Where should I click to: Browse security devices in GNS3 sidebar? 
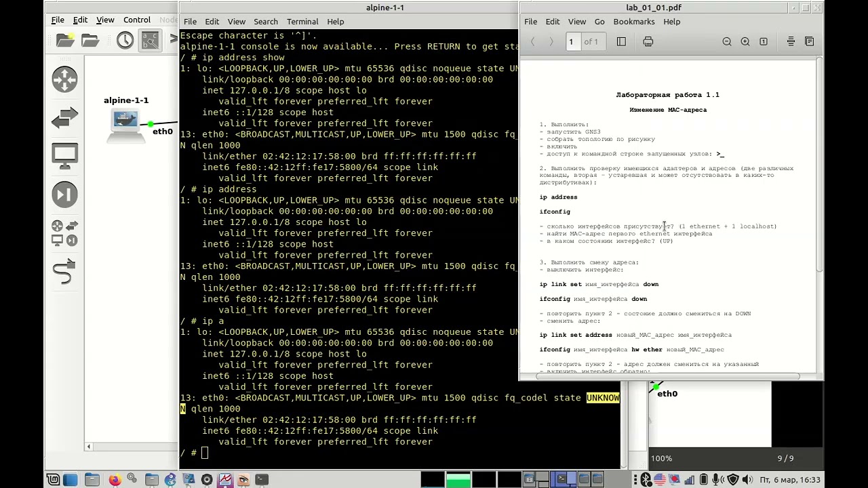[x=65, y=195]
